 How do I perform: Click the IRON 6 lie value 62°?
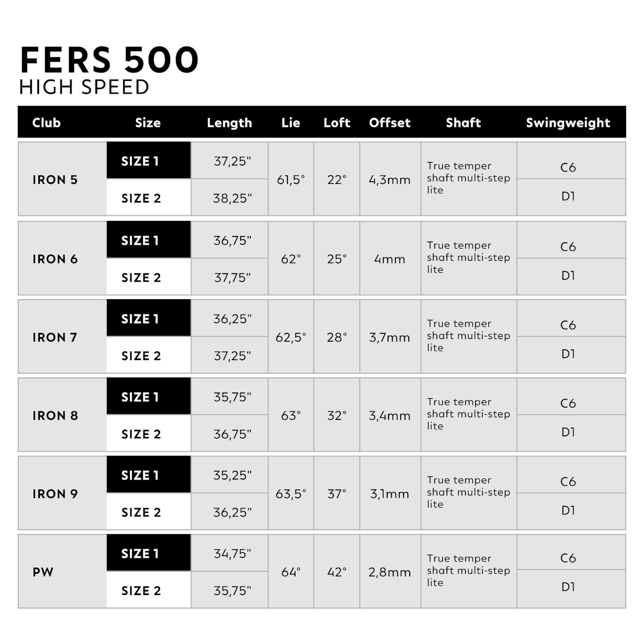[291, 259]
